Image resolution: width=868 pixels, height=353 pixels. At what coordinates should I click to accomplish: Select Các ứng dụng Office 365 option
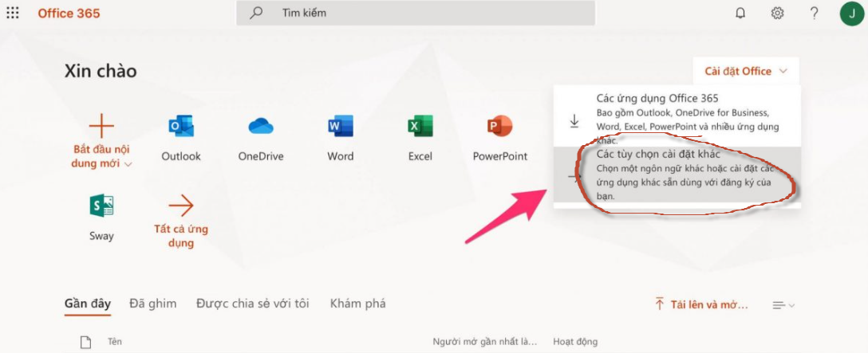click(677, 116)
